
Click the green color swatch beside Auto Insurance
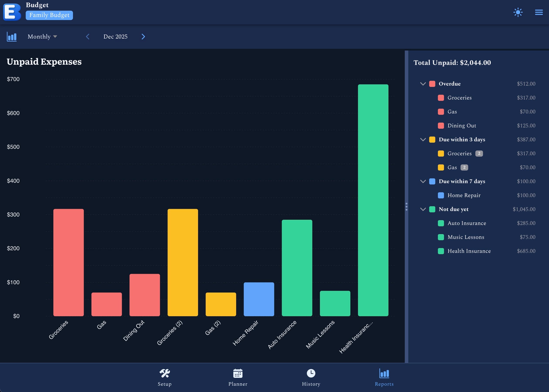pyautogui.click(x=441, y=223)
